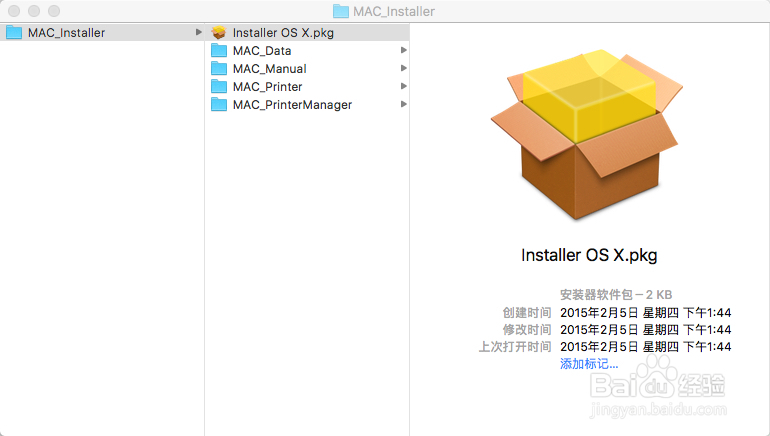Expand the MAC_Manual folder arrow
The image size is (770, 436).
click(404, 68)
